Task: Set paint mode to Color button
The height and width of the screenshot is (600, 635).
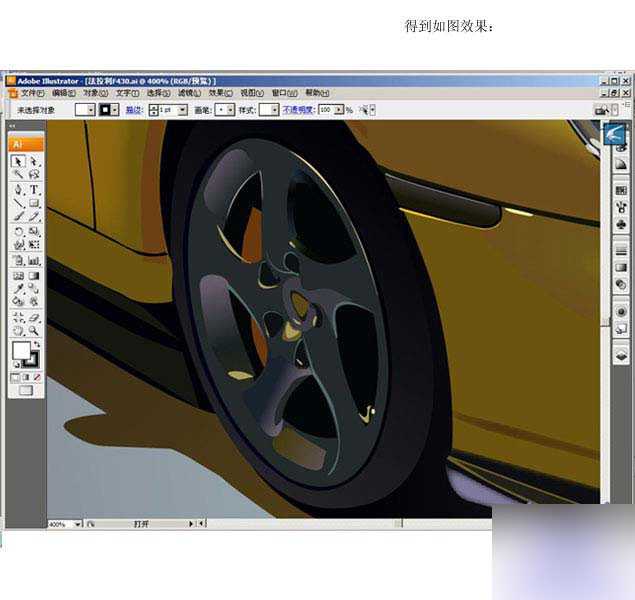Action: (x=15, y=378)
